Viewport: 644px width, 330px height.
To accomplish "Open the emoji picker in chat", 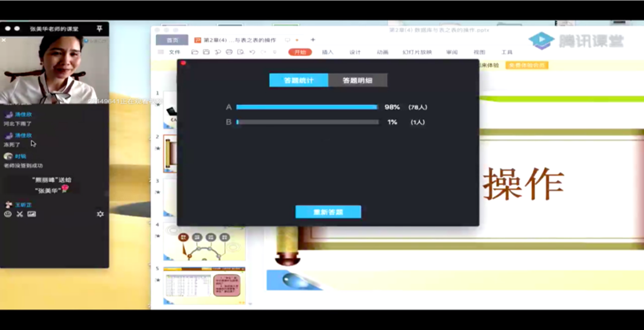I will click(7, 214).
